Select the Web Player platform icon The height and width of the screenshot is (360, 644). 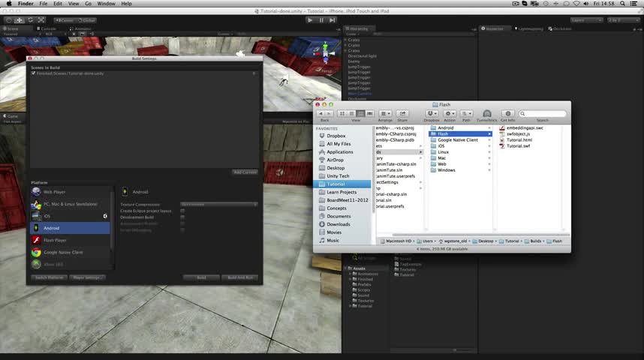coord(36,192)
